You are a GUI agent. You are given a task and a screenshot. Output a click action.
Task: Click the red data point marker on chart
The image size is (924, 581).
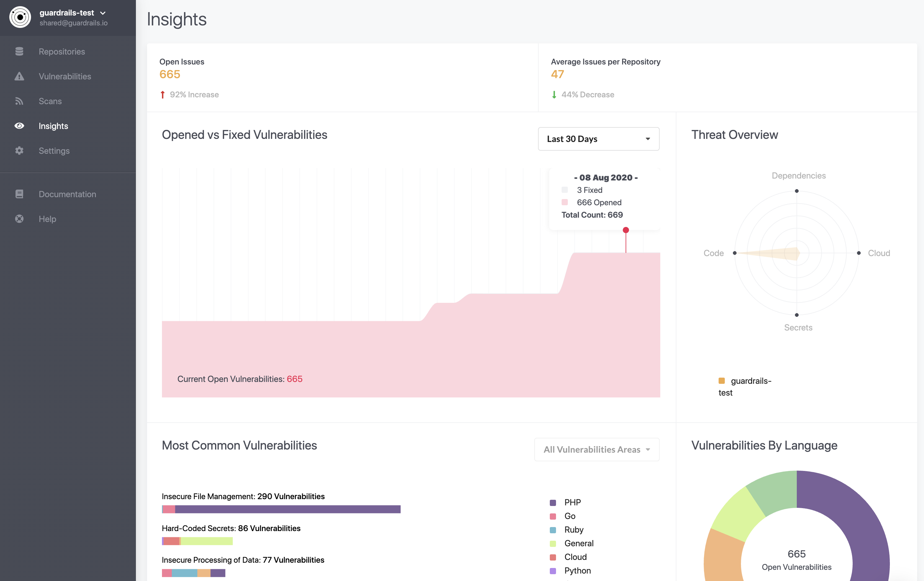[x=626, y=230]
